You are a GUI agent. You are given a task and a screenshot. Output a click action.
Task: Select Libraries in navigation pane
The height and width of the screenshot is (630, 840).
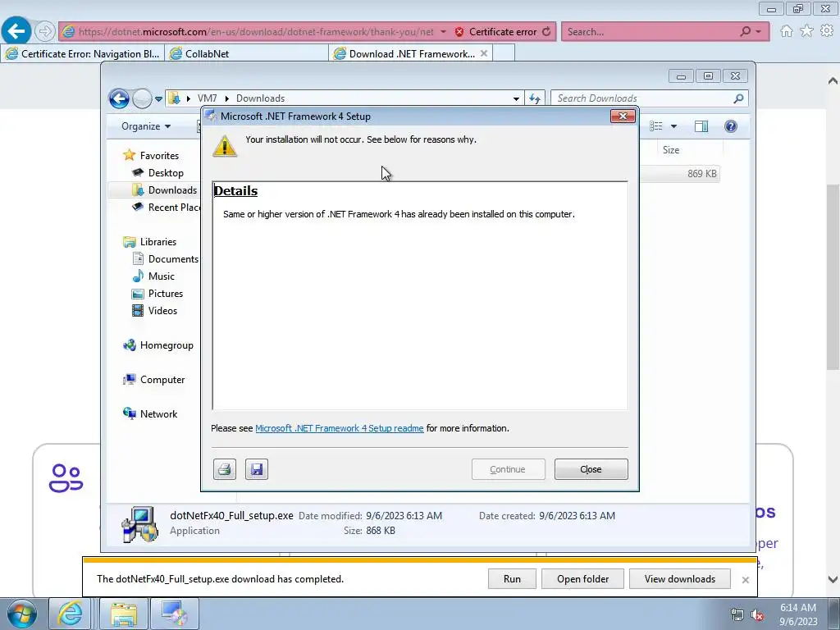(158, 242)
